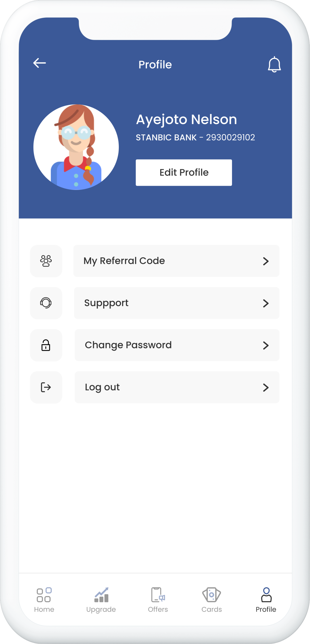This screenshot has height=644, width=310.
Task: Expand Suppport row chevron
Action: (x=266, y=303)
